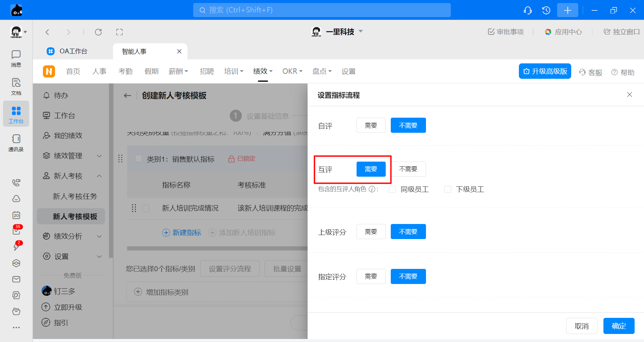644x342 pixels.
Task: Click the refresh page icon
Action: click(98, 32)
